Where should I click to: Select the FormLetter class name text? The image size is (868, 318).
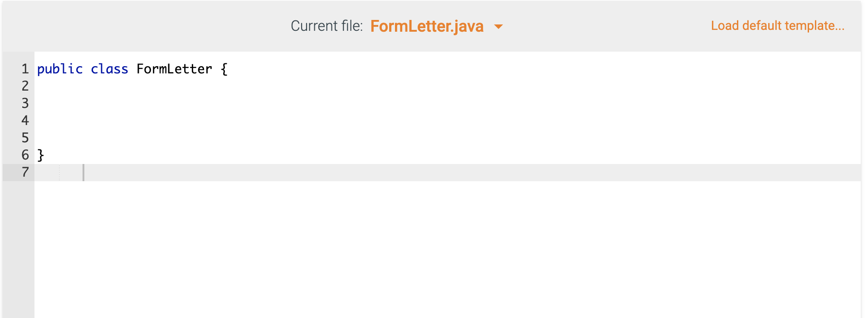pyautogui.click(x=174, y=69)
